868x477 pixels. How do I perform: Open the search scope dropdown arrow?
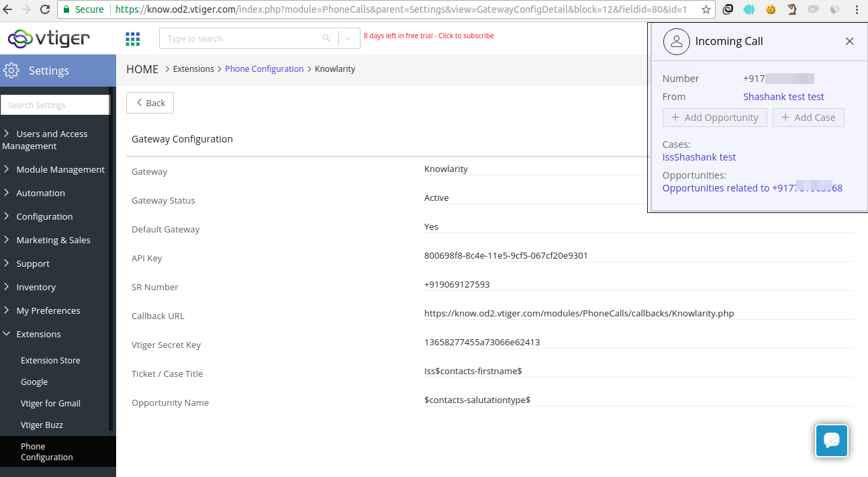coord(348,38)
